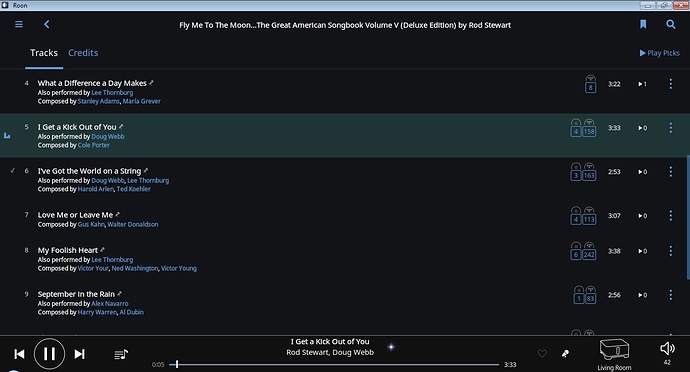690x372 pixels.
Task: Click the sparkle signal path icon
Action: [x=391, y=347]
